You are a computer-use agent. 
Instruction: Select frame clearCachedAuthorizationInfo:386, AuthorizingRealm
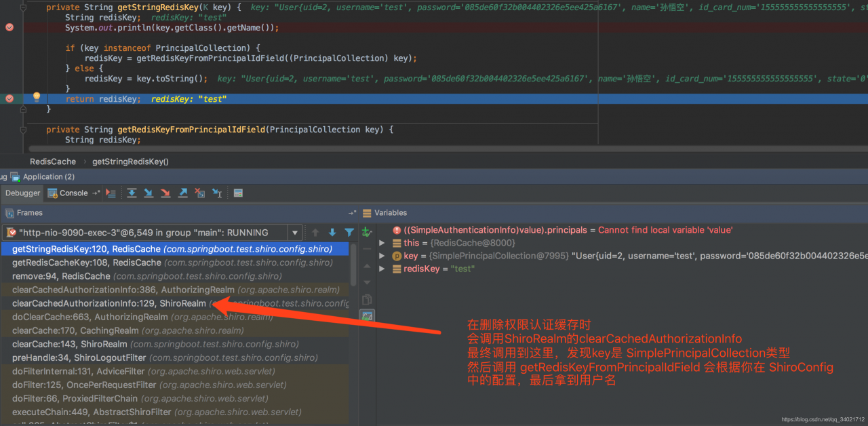coord(175,290)
